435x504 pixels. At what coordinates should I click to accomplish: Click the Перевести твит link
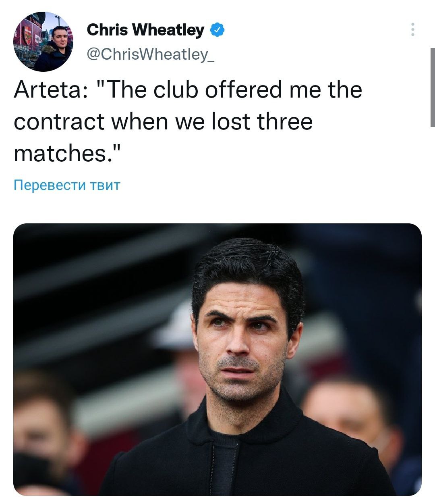(67, 185)
